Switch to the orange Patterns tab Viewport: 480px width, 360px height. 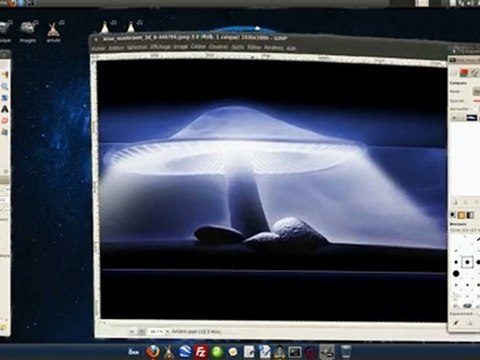(x=461, y=215)
